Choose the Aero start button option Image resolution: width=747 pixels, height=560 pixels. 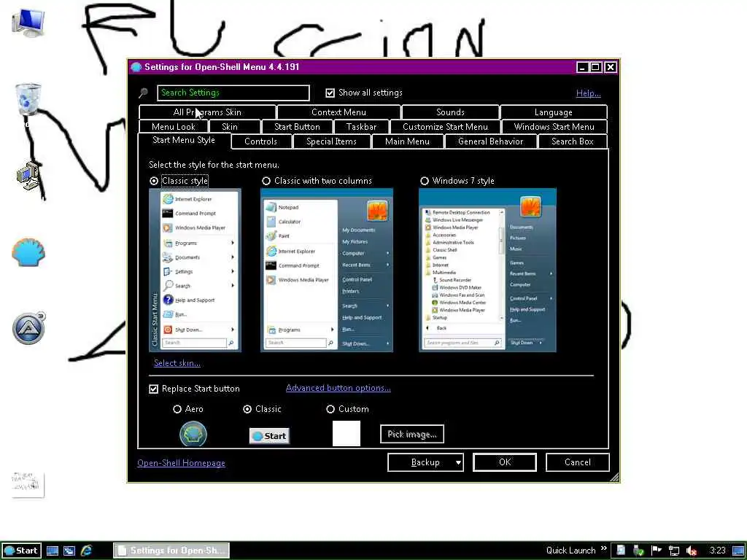pyautogui.click(x=177, y=409)
